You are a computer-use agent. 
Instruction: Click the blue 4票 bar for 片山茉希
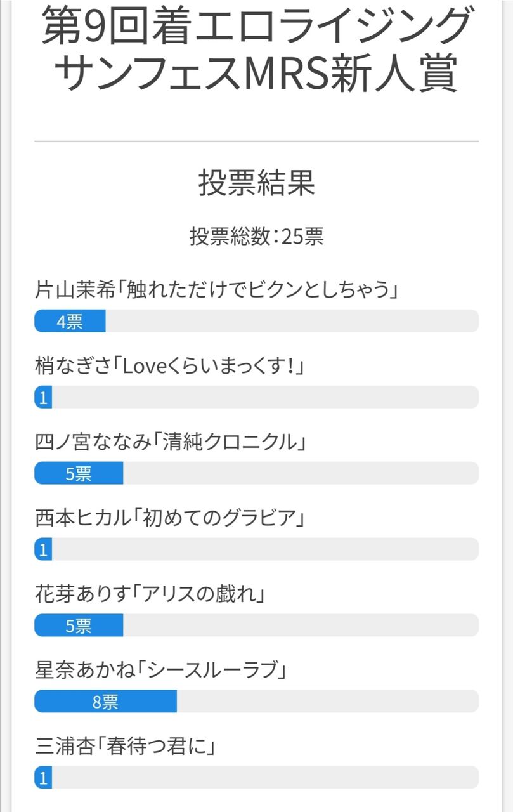pyautogui.click(x=70, y=321)
